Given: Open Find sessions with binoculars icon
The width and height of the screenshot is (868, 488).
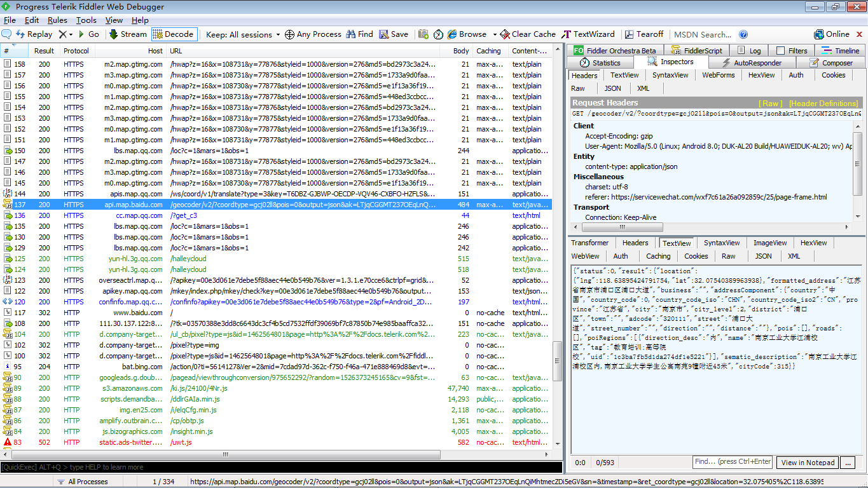Looking at the screenshot, I should [359, 34].
